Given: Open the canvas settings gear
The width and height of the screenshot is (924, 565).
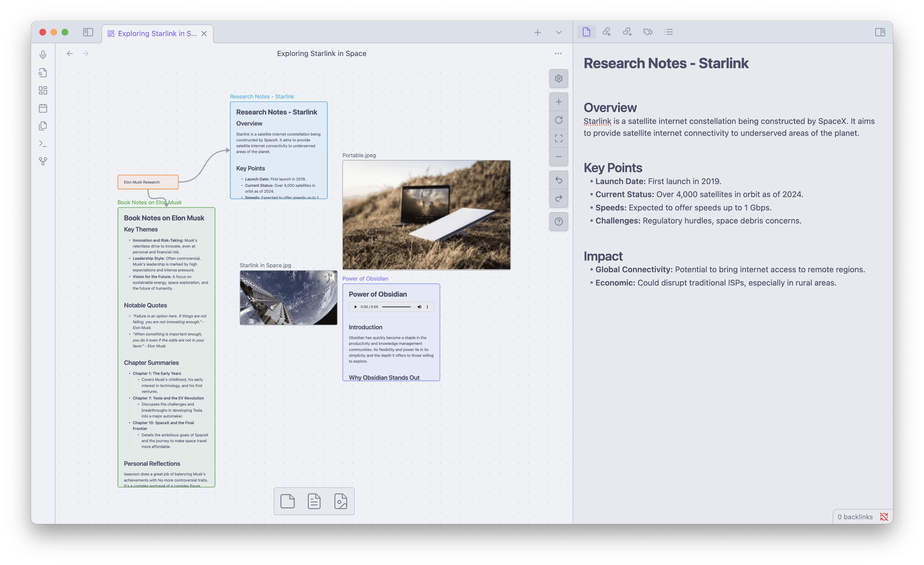Looking at the screenshot, I should tap(559, 78).
